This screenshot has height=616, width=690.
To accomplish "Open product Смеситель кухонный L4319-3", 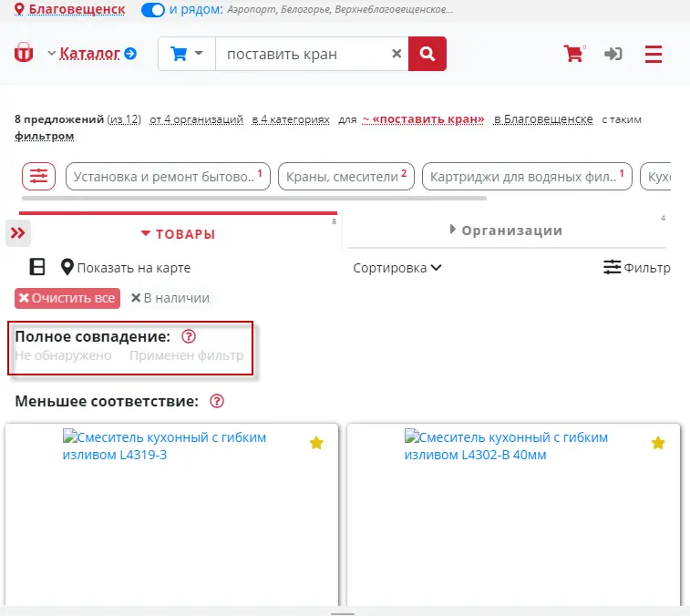I will (164, 446).
